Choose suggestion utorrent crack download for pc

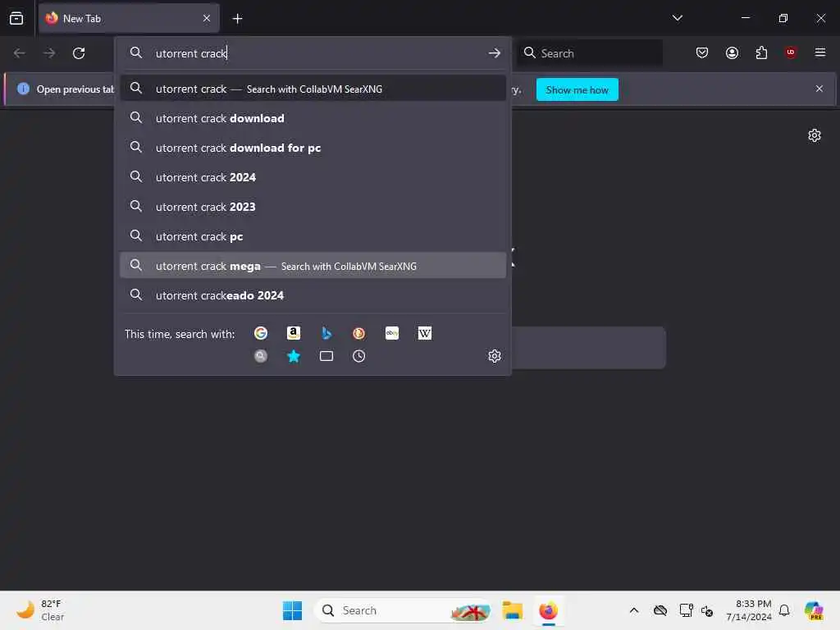[313, 148]
